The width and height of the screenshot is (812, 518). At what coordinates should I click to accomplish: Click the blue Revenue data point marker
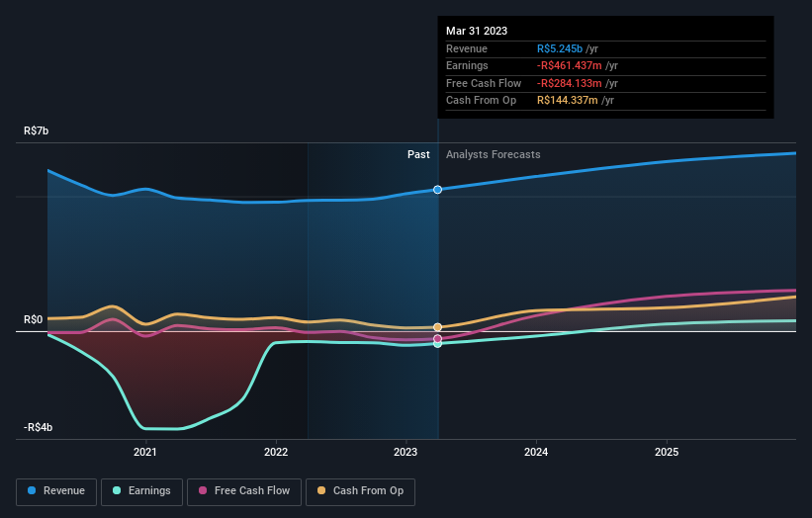point(437,190)
